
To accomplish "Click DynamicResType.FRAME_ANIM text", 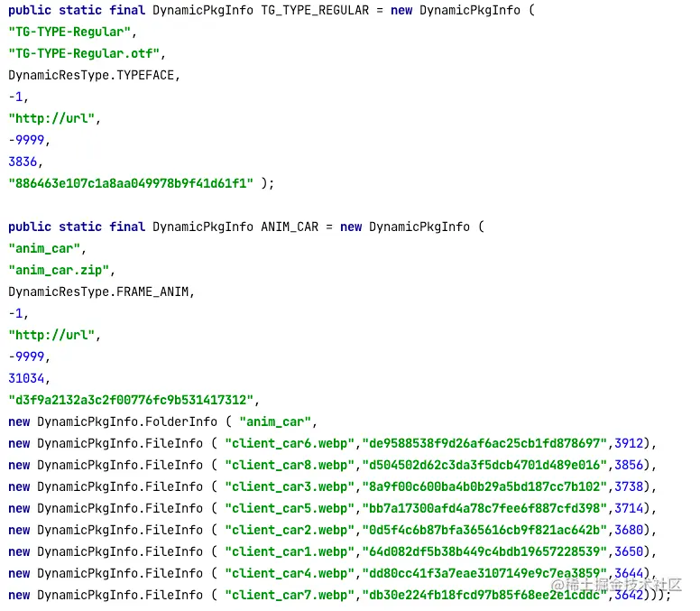I will 98,292.
